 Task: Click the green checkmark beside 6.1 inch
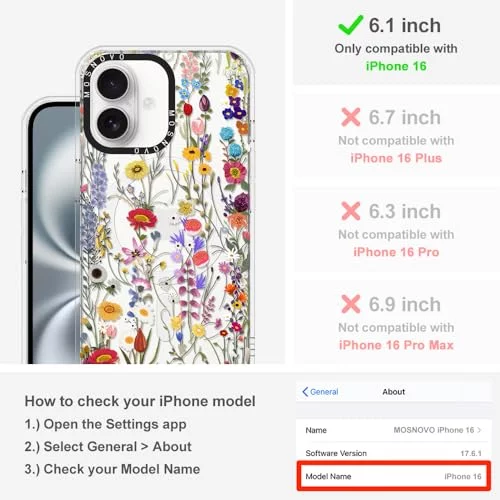tap(350, 25)
